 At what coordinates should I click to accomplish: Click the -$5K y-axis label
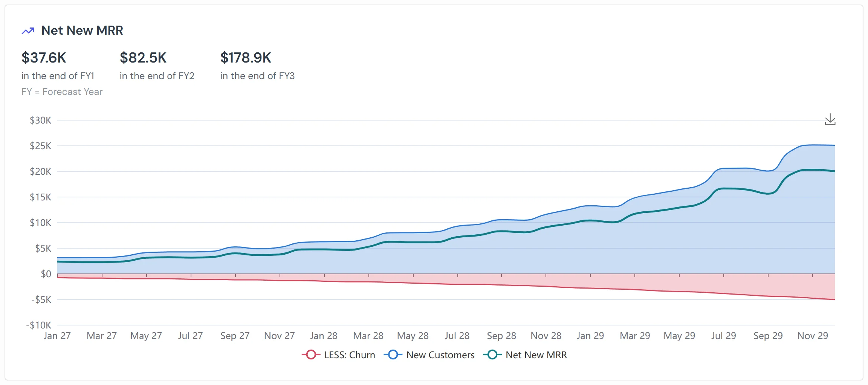(x=41, y=299)
